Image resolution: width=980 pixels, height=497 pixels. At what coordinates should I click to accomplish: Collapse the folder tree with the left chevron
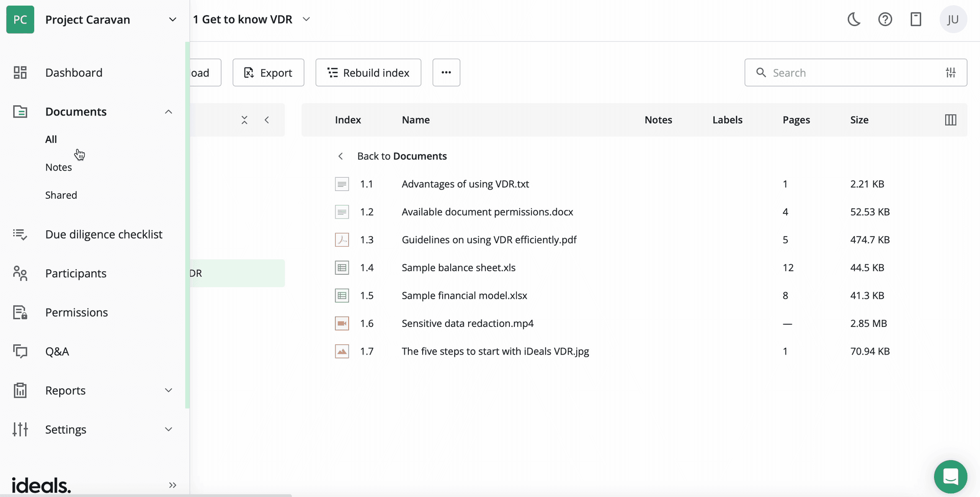pos(267,120)
